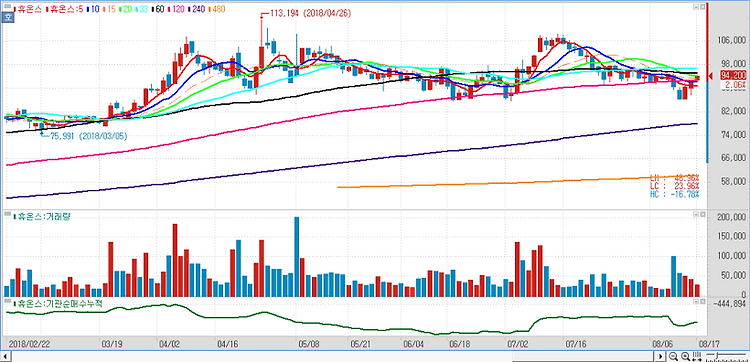This screenshot has height=362, width=750.
Task: Click the tallest blue volume bar near 05/08
Action: (297, 257)
